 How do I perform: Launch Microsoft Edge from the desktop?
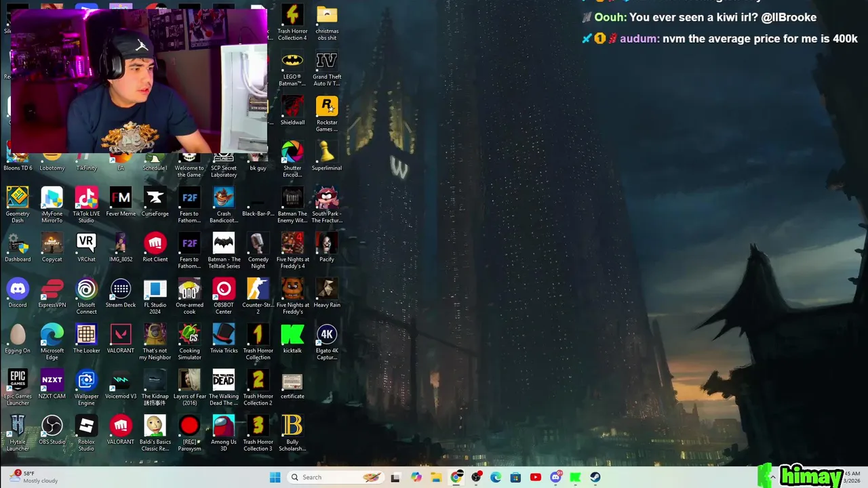(x=52, y=341)
